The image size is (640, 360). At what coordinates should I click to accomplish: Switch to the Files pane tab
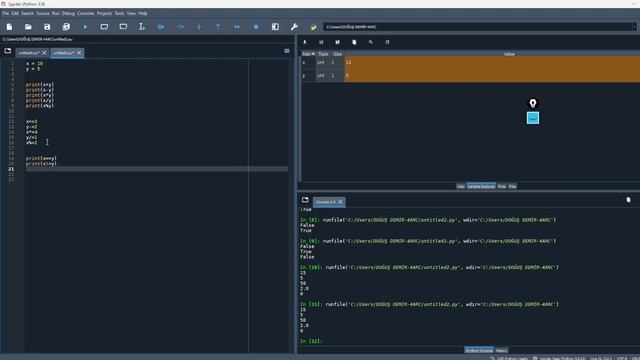coord(512,186)
